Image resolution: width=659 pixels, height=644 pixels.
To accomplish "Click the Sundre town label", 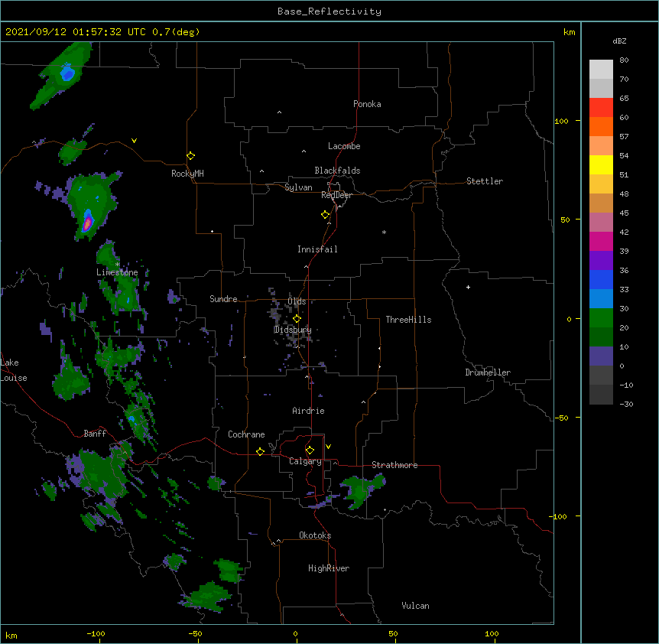I will (223, 299).
